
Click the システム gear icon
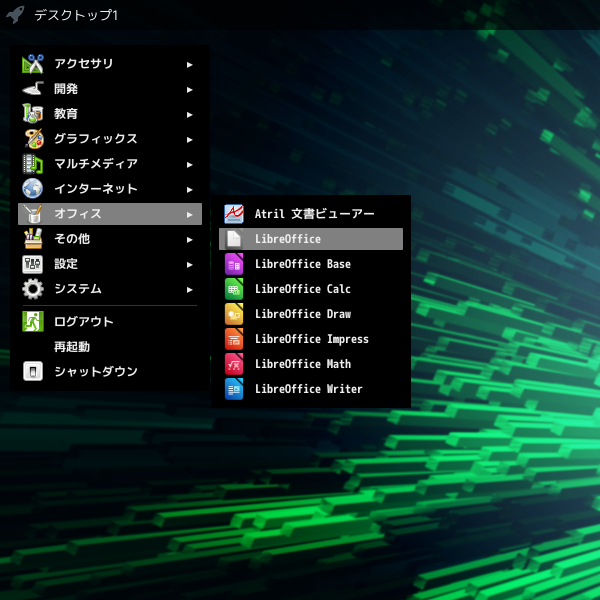(33, 289)
